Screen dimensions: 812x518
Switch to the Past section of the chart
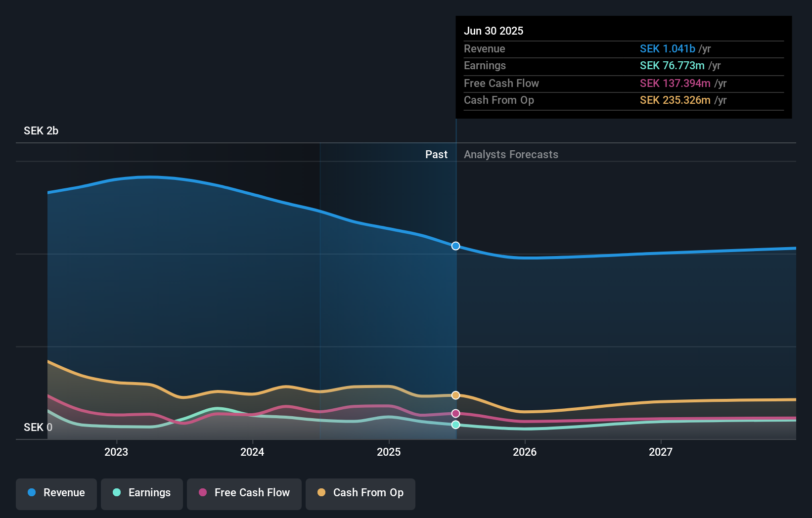[436, 154]
